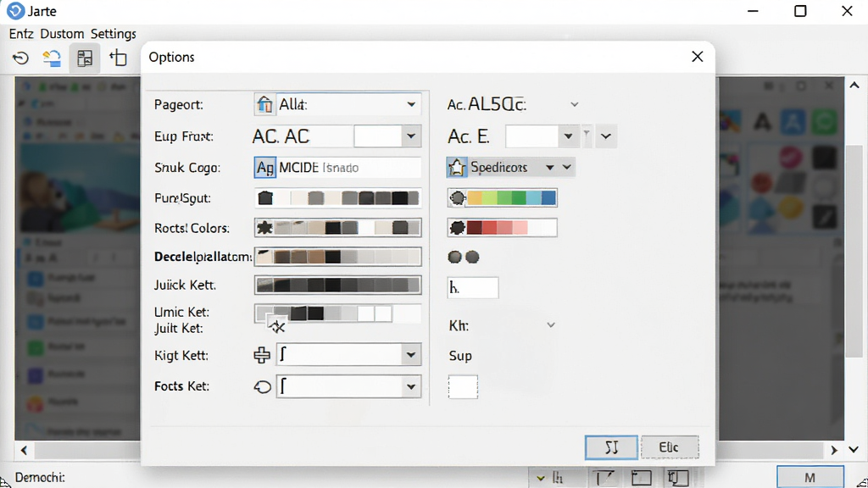The height and width of the screenshot is (488, 868).
Task: Click the second gray circle toggle
Action: [x=472, y=257]
